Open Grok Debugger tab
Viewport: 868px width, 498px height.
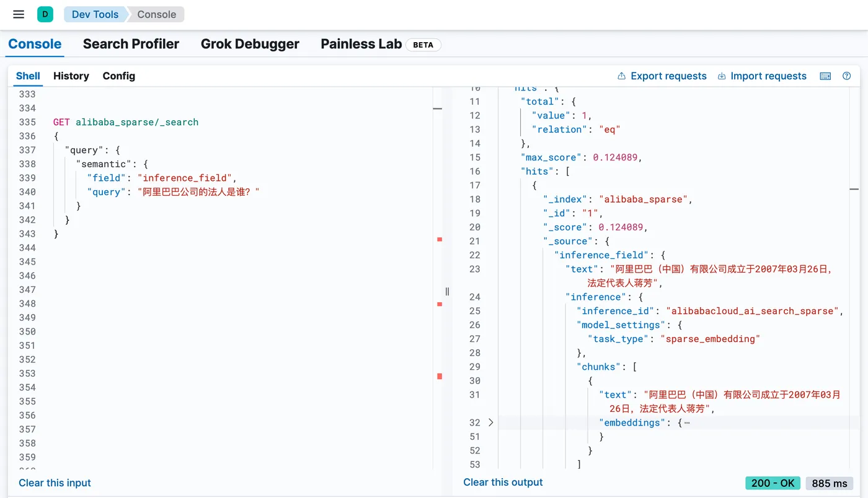pyautogui.click(x=250, y=44)
